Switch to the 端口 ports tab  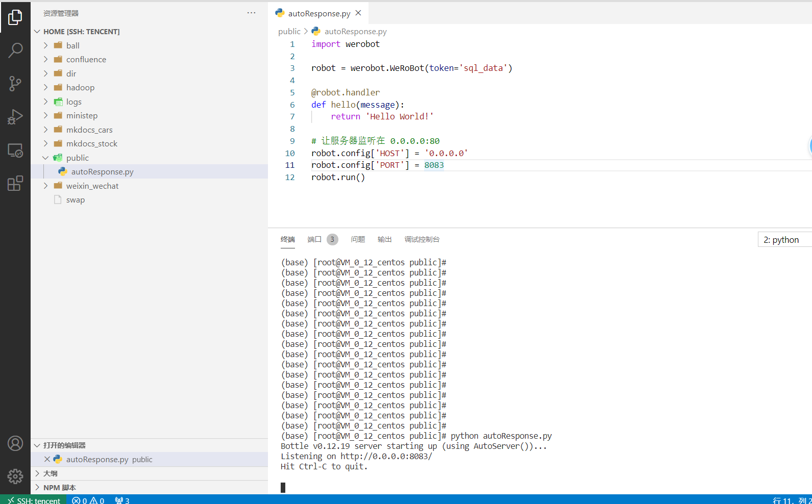click(x=314, y=239)
